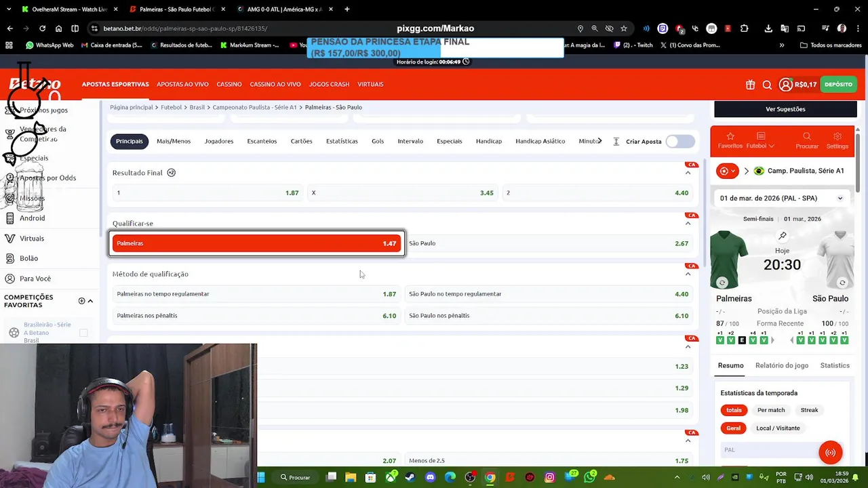The image size is (868, 488).
Task: Collapse the Qualificar-se market
Action: coord(688,223)
